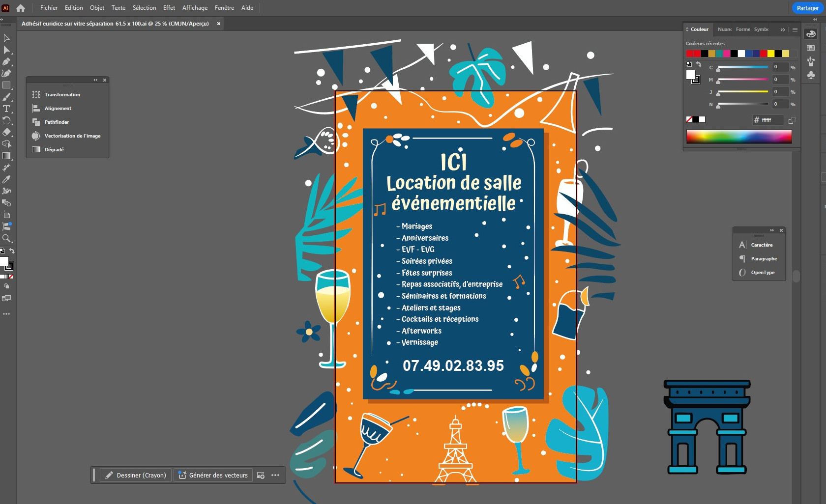Collapse the Transformation panel
The width and height of the screenshot is (826, 504).
pos(95,80)
